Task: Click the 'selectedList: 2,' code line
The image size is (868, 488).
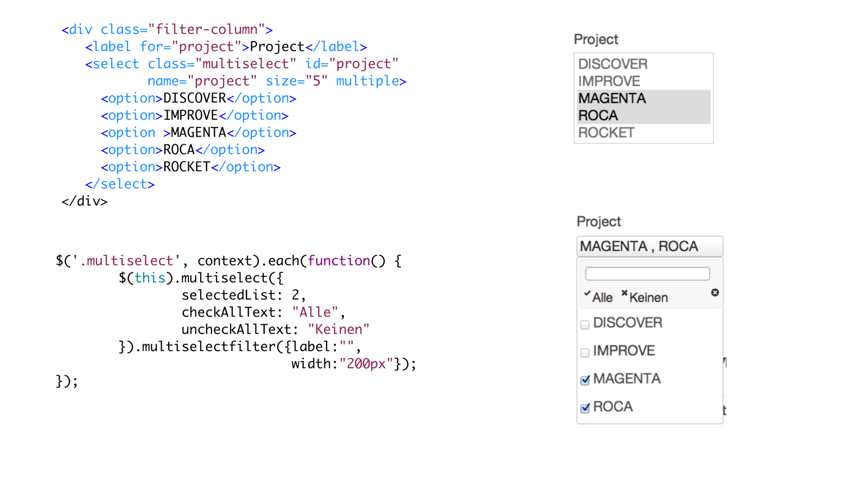Action: (x=244, y=296)
